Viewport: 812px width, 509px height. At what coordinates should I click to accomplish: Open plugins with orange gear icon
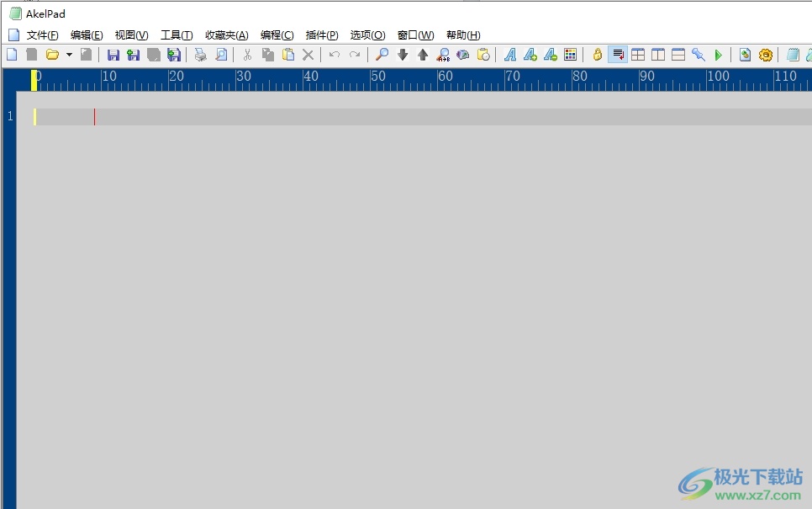pyautogui.click(x=766, y=55)
